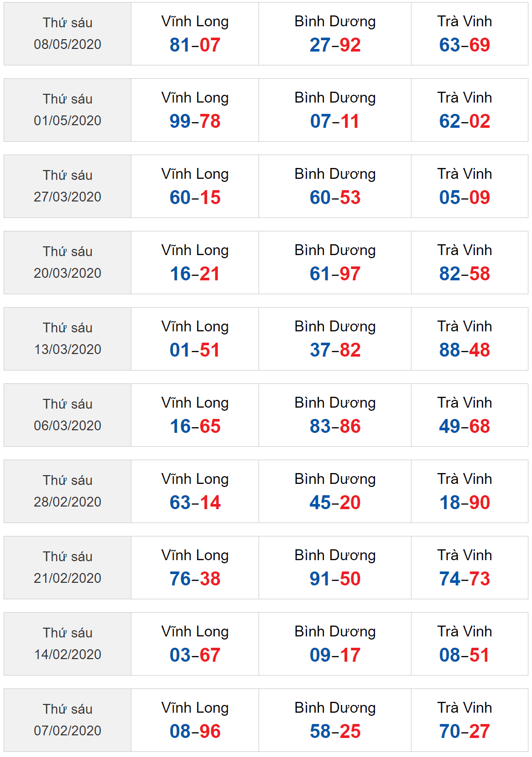Image resolution: width=532 pixels, height=757 pixels.
Task: Click the 20/03/2020 date cell
Action: (x=67, y=262)
